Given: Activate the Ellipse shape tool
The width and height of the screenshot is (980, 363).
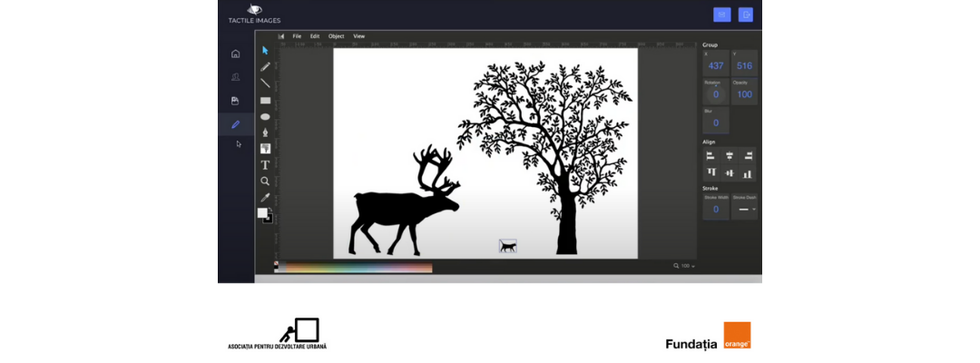Looking at the screenshot, I should [x=265, y=116].
